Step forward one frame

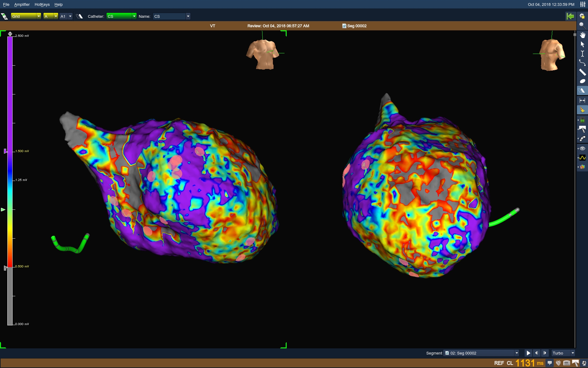click(545, 353)
